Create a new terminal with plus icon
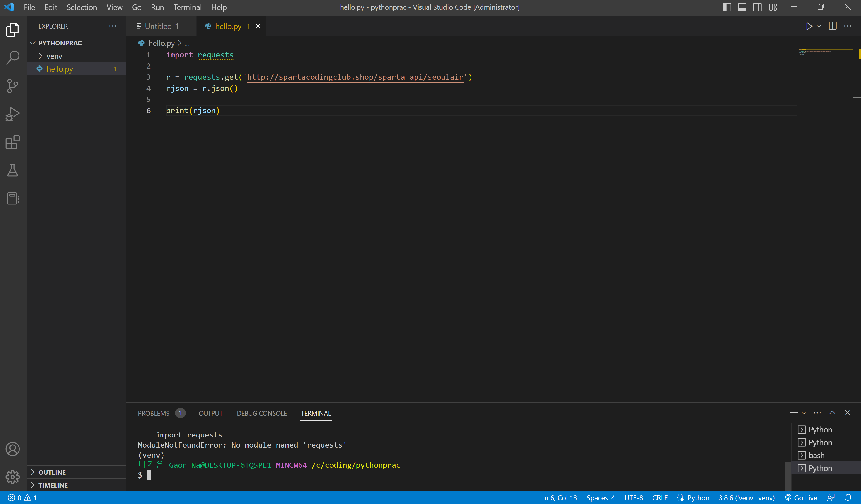Screen dimensions: 861x504 [x=794, y=413]
